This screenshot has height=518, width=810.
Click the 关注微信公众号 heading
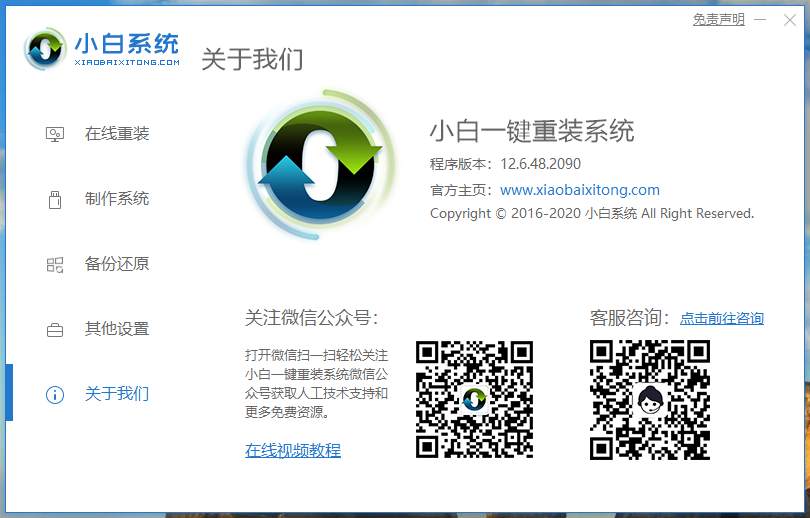[x=311, y=318]
